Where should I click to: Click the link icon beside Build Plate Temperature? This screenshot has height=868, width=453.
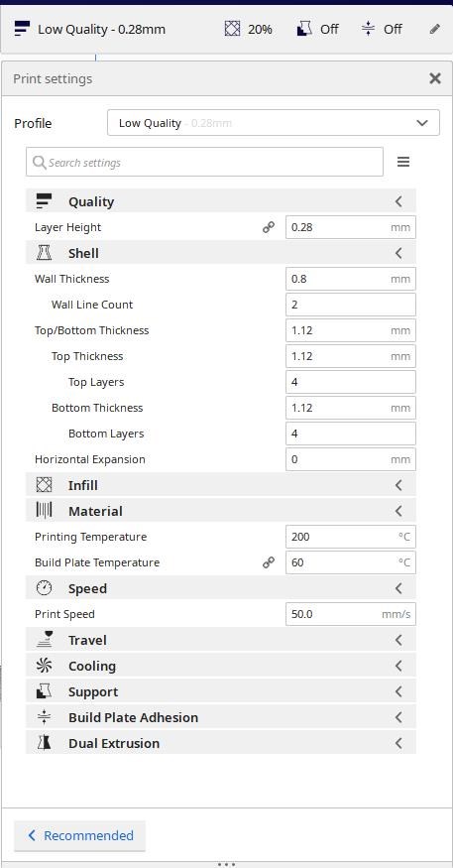point(269,562)
